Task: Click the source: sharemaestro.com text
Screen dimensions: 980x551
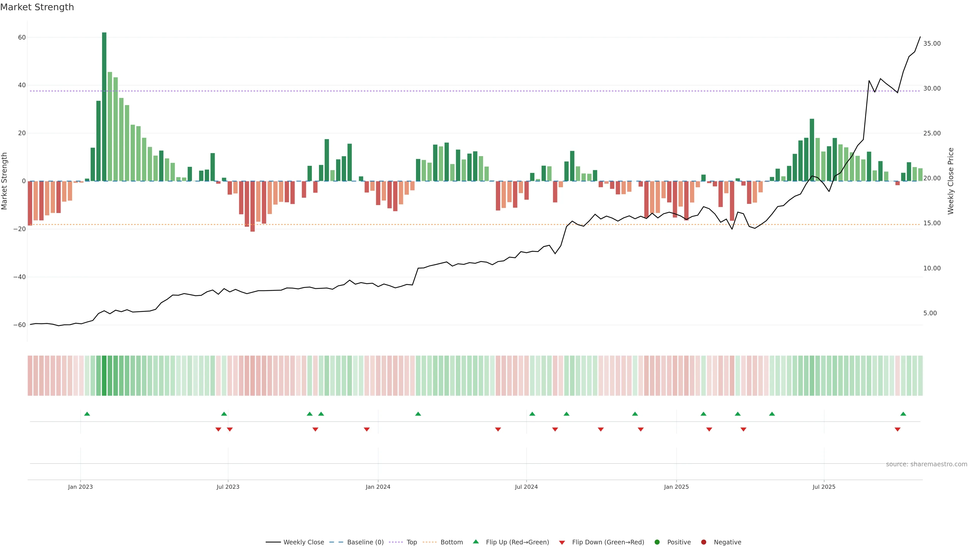Action: point(926,464)
